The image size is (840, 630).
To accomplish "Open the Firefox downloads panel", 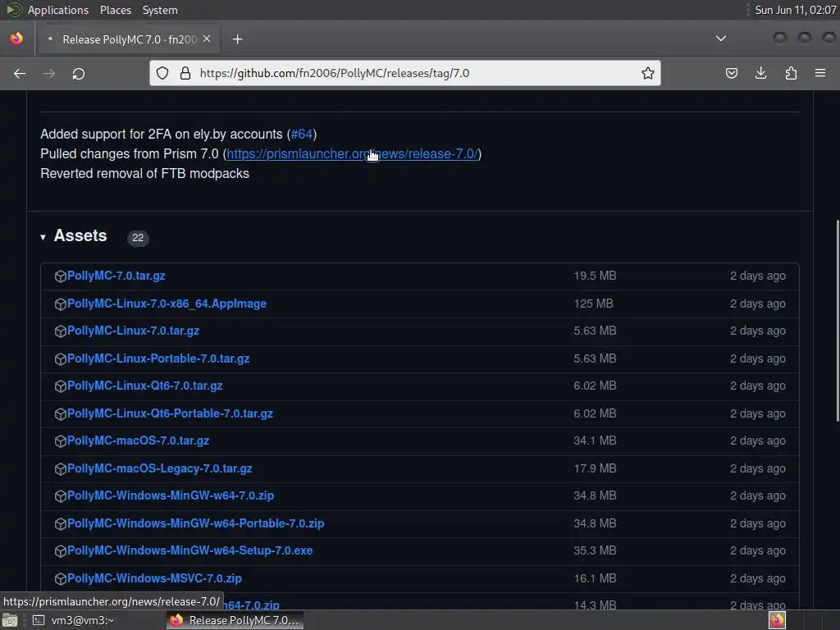I will click(760, 73).
